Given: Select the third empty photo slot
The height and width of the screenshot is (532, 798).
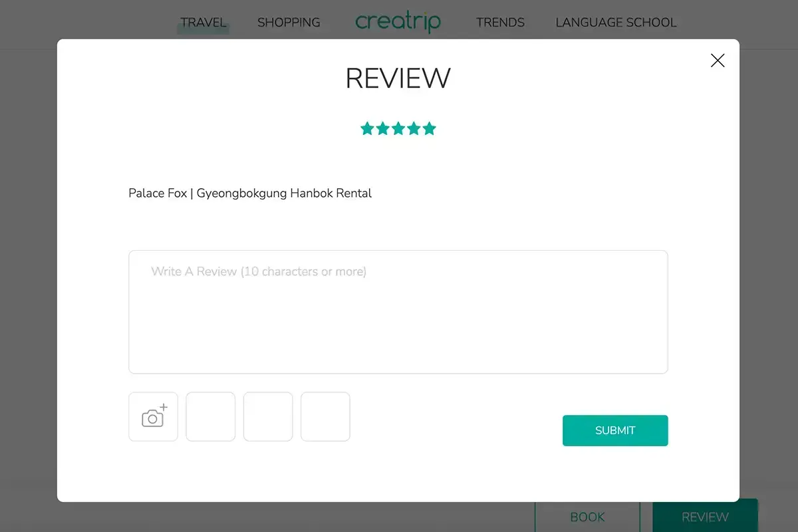Looking at the screenshot, I should 325,416.
